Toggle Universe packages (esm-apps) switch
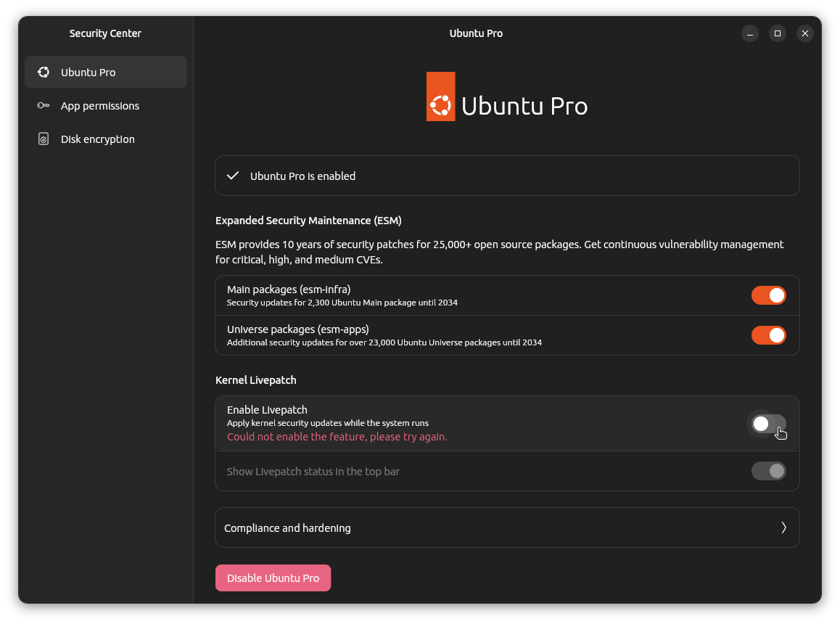The image size is (840, 624). click(768, 335)
